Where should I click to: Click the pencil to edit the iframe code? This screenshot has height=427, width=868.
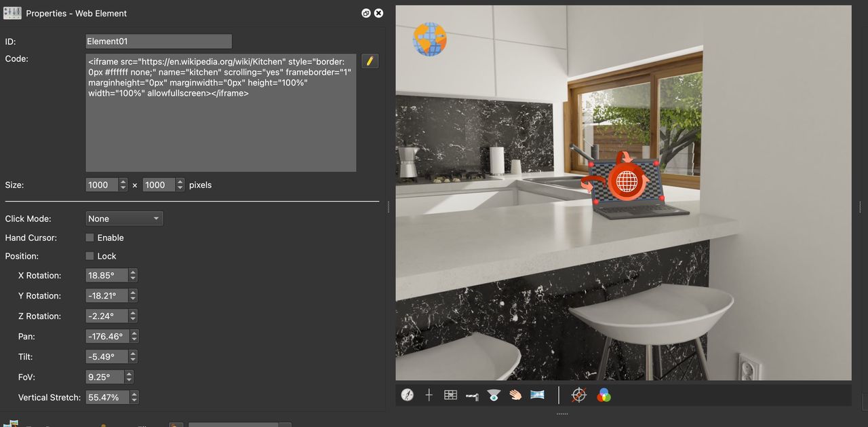[369, 61]
